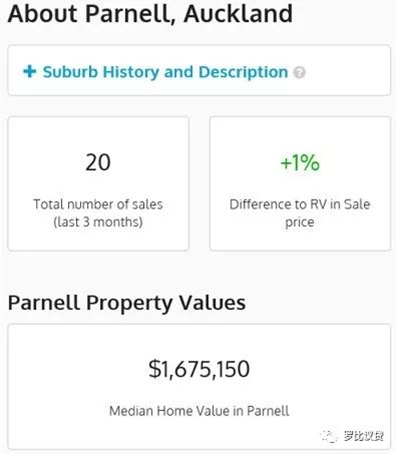Open the Suburb History and Description link
Screen dimensions: 396x454
click(165, 72)
